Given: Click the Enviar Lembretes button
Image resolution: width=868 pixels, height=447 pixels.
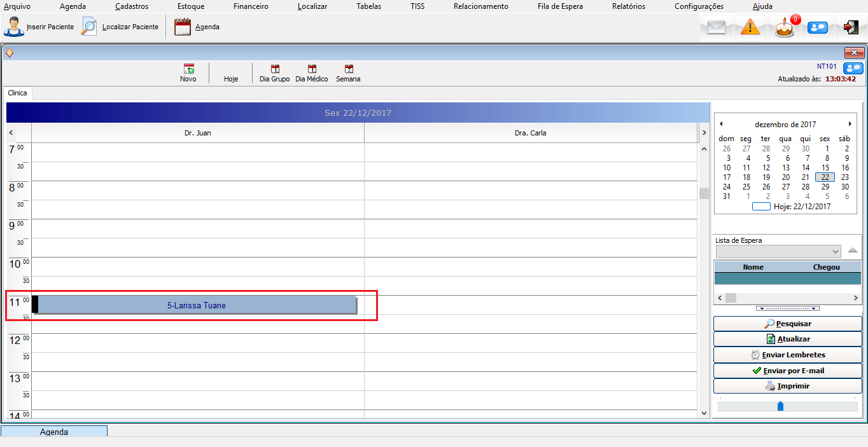Looking at the screenshot, I should point(787,355).
